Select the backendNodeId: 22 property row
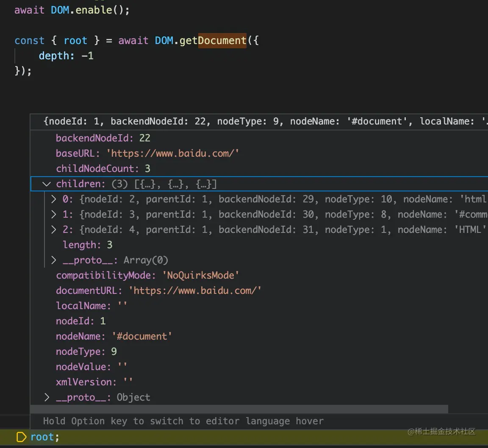Image resolution: width=488 pixels, height=448 pixels. pos(259,138)
